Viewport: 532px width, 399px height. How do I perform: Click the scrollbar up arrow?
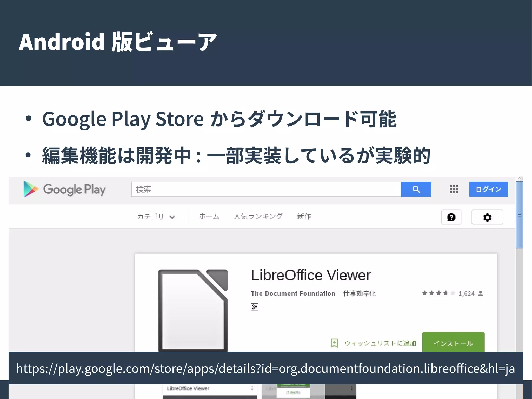pos(519,179)
